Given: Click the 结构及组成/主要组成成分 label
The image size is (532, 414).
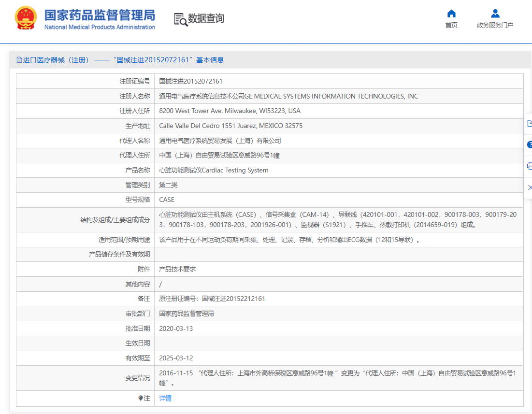Looking at the screenshot, I should coord(115,220).
